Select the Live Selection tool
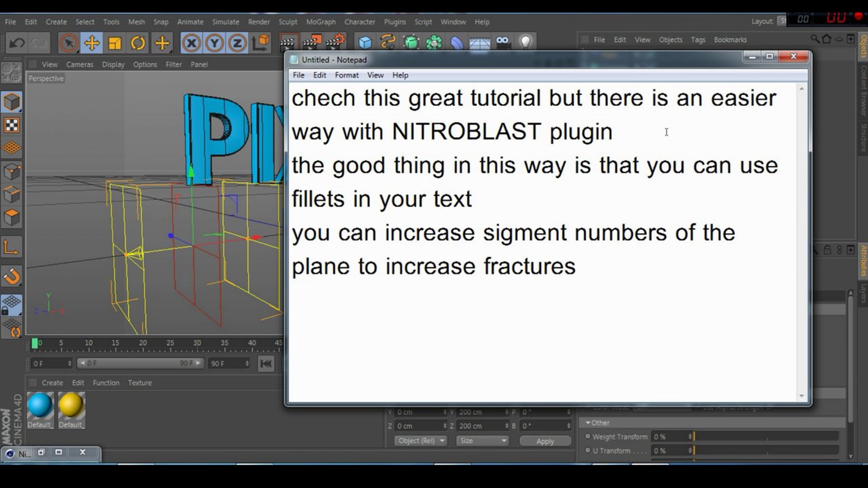Viewport: 868px width, 488px height. point(69,43)
